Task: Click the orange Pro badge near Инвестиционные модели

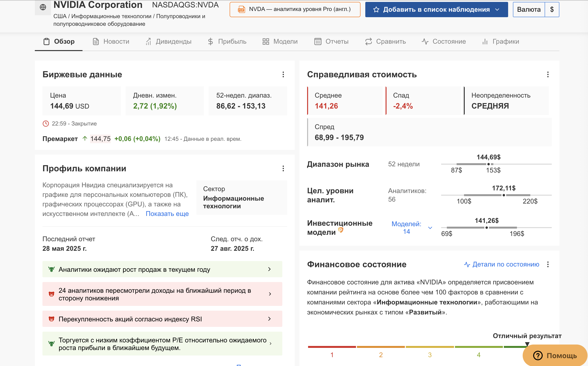Action: pos(341,230)
